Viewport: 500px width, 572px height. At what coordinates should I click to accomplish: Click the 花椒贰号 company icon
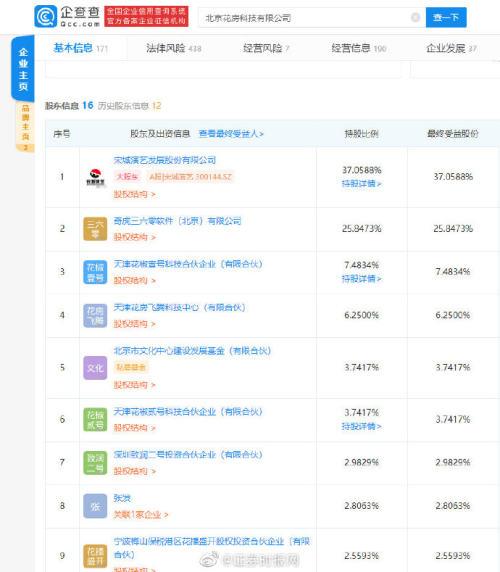point(95,420)
